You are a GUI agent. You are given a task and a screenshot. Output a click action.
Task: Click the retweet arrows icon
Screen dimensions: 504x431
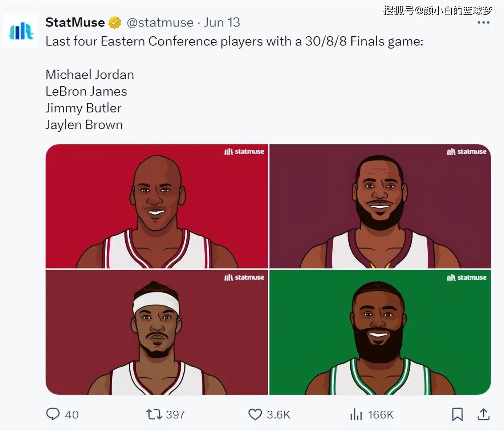pos(154,414)
